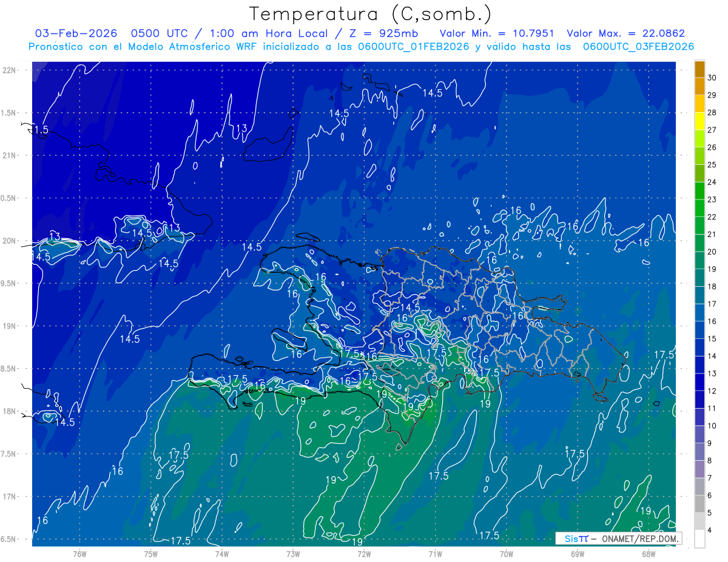Click the '7' color scale label
728x562 pixels.
(x=710, y=478)
